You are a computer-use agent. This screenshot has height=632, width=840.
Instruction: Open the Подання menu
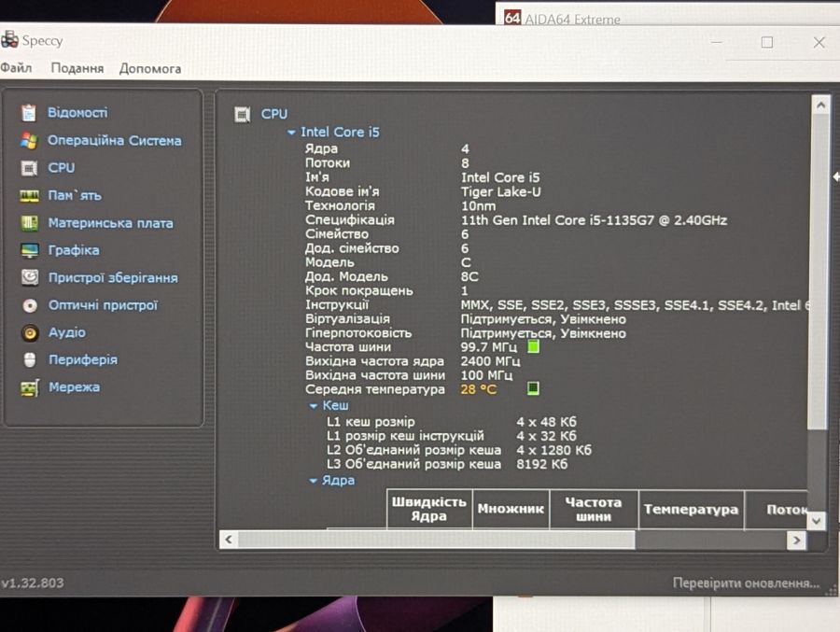pos(77,68)
